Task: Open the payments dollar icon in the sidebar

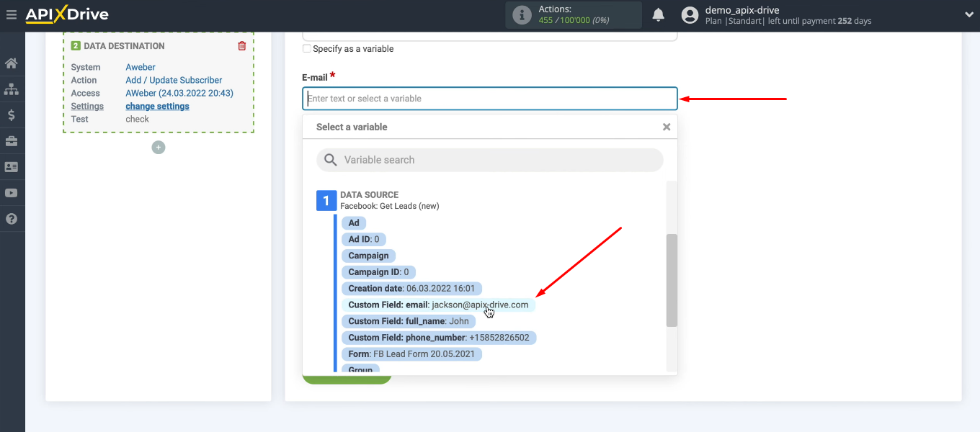Action: 12,114
